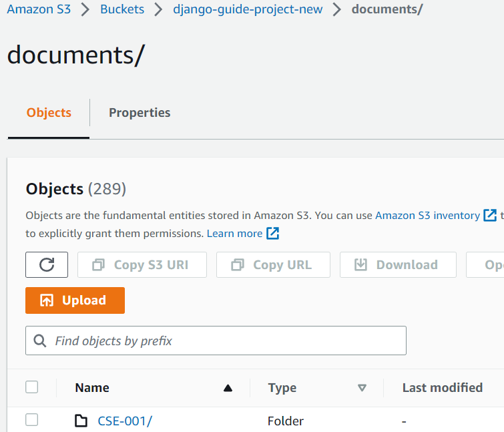
Task: Click the Folder type cell of CSE-001/
Action: [286, 421]
